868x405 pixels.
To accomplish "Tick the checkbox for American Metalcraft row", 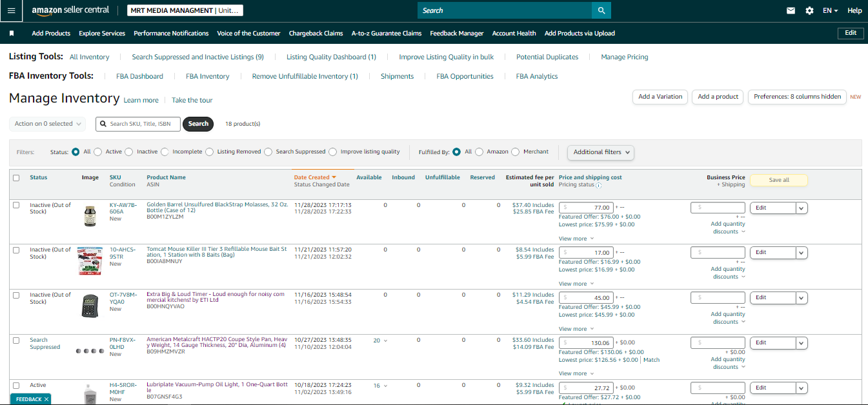I will pos(16,341).
